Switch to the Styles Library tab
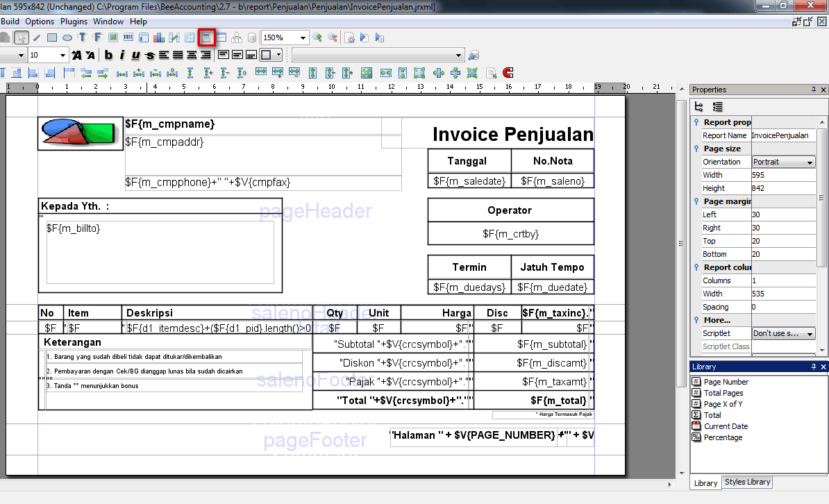The image size is (829, 504). pyautogui.click(x=747, y=482)
